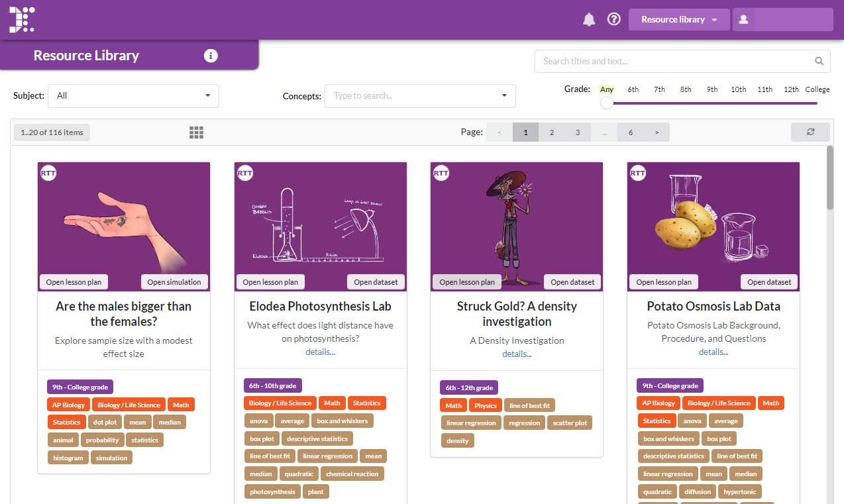Enable the 6th grade filter
Viewport: 844px width, 504px height.
pyautogui.click(x=633, y=89)
